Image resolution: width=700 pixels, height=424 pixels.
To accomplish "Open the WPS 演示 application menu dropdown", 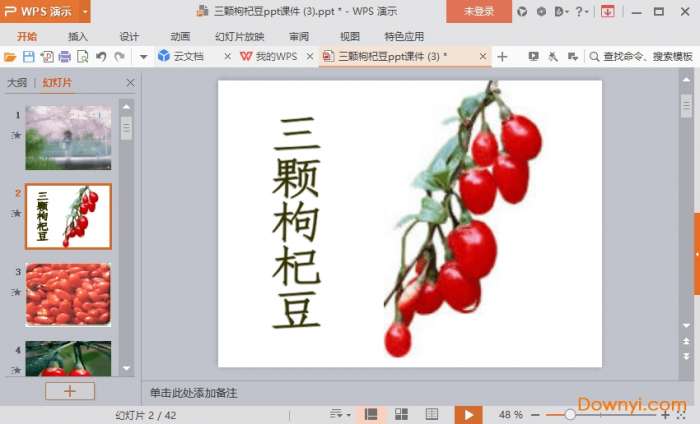I will click(84, 11).
